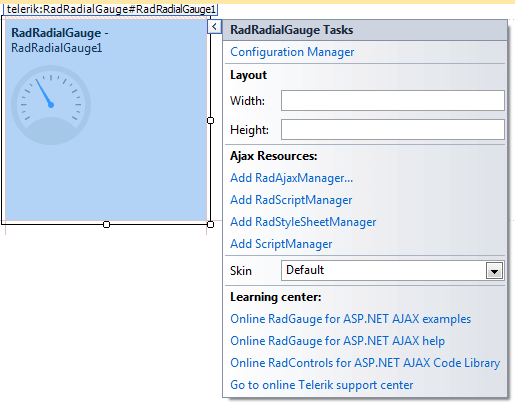Image resolution: width=515 pixels, height=408 pixels.
Task: Click the Skin combo box showing Default
Action: point(393,270)
